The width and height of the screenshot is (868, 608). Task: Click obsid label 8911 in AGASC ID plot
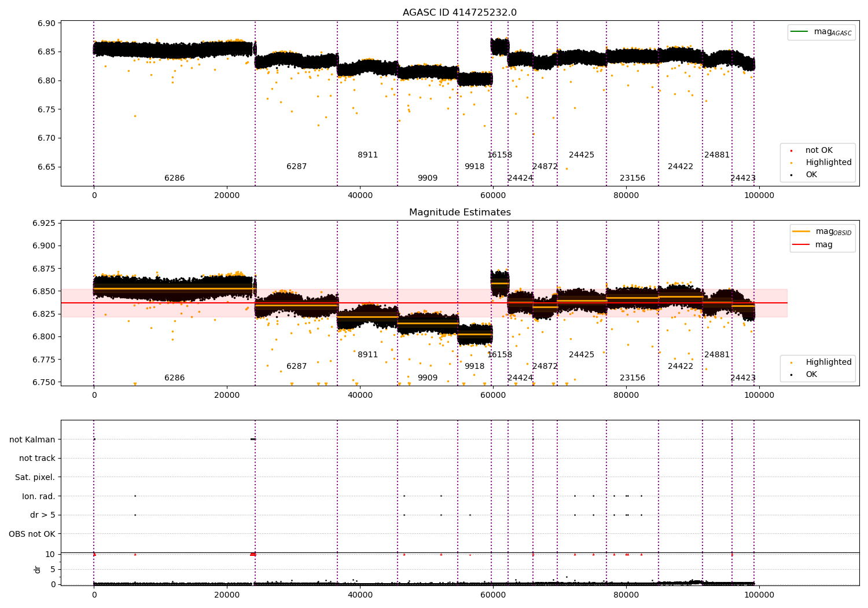367,155
